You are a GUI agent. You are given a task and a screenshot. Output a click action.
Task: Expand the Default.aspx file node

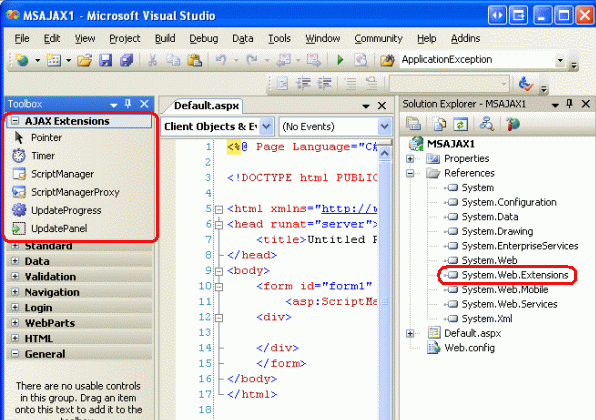[410, 333]
